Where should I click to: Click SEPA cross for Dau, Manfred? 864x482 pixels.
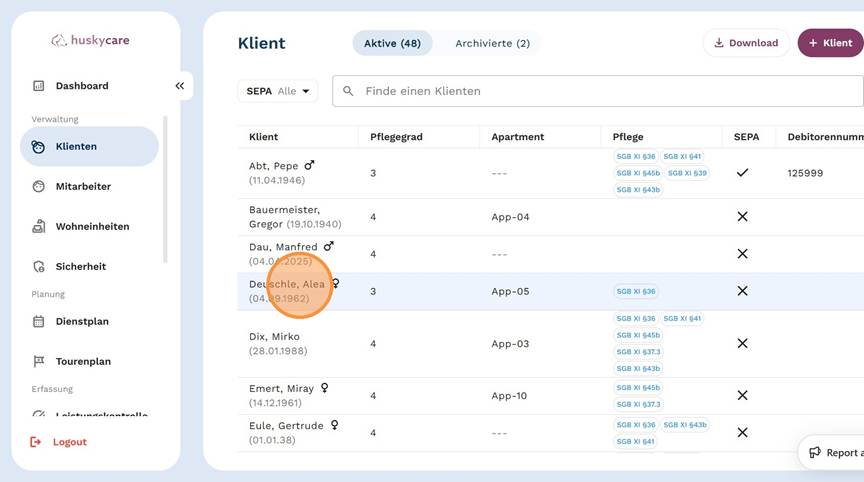click(742, 254)
